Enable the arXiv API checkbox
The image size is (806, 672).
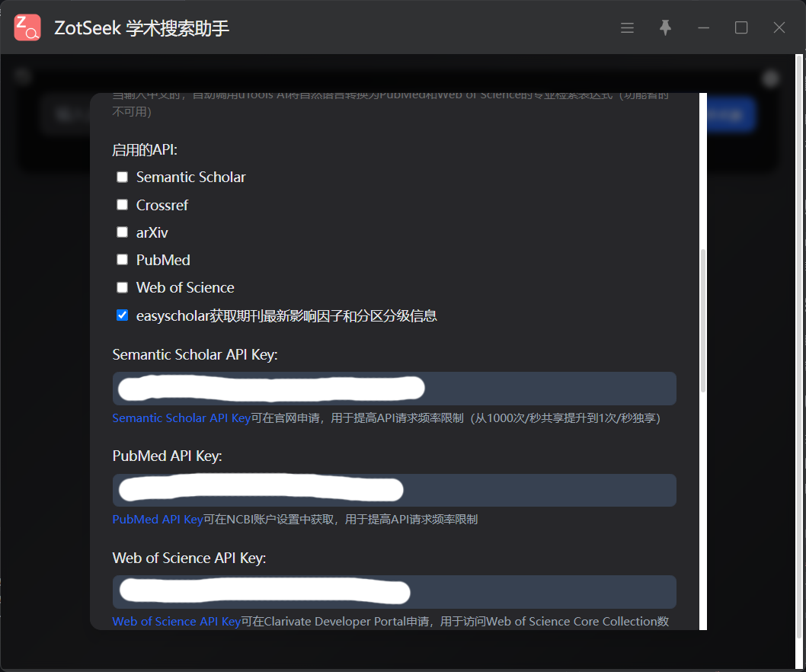123,232
